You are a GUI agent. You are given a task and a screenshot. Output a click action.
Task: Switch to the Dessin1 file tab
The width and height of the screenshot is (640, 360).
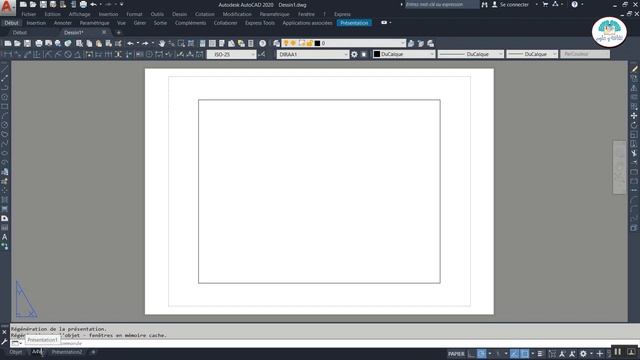74,32
